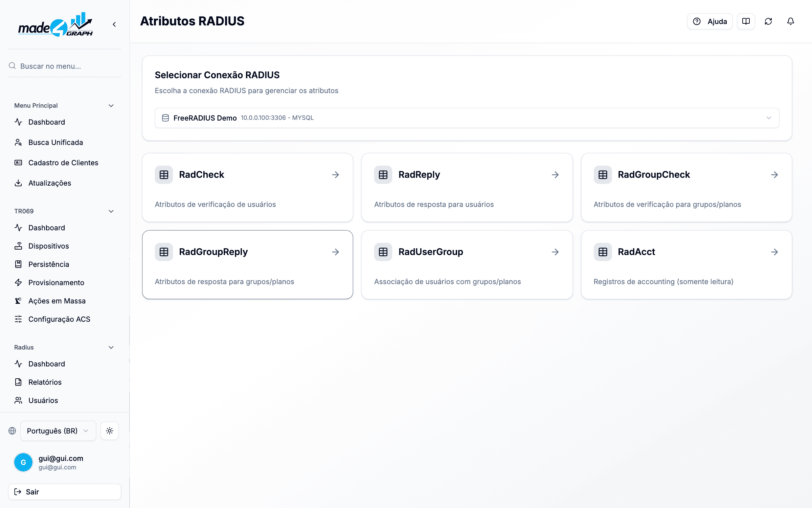The height and width of the screenshot is (508, 812).
Task: Click the RadUserGroup title text
Action: [431, 252]
